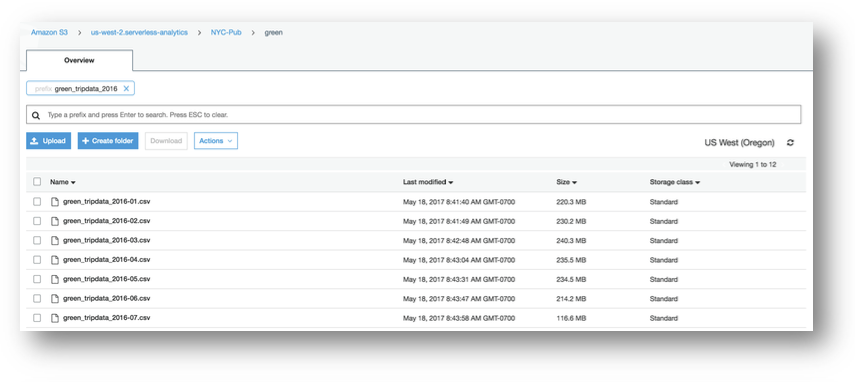
Task: Check the box for green_tripdata_2016-02.csv
Action: pyautogui.click(x=37, y=221)
